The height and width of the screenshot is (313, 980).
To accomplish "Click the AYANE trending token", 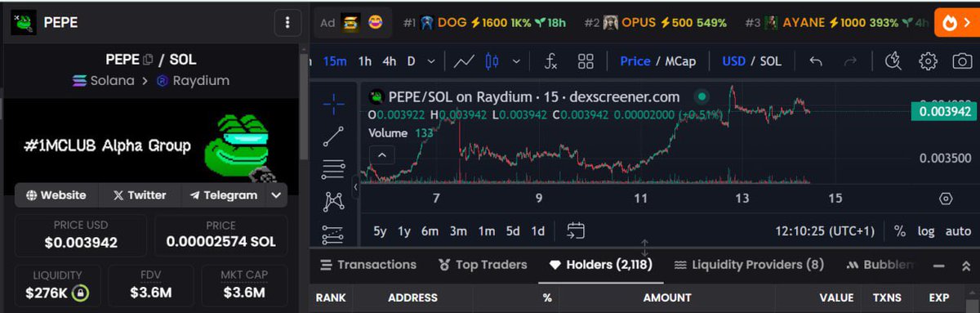I will click(x=830, y=23).
